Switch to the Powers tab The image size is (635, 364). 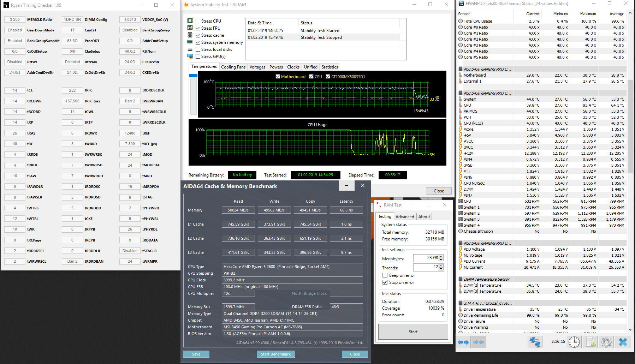[x=276, y=67]
